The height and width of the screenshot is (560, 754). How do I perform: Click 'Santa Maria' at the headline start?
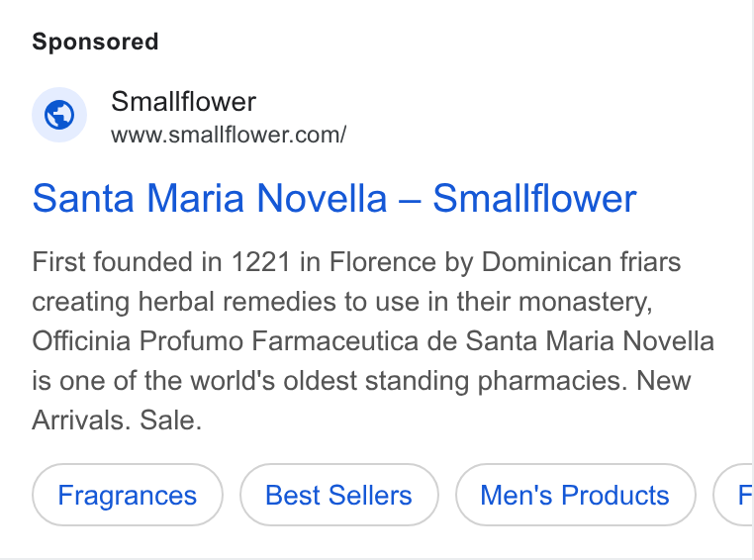coord(138,198)
